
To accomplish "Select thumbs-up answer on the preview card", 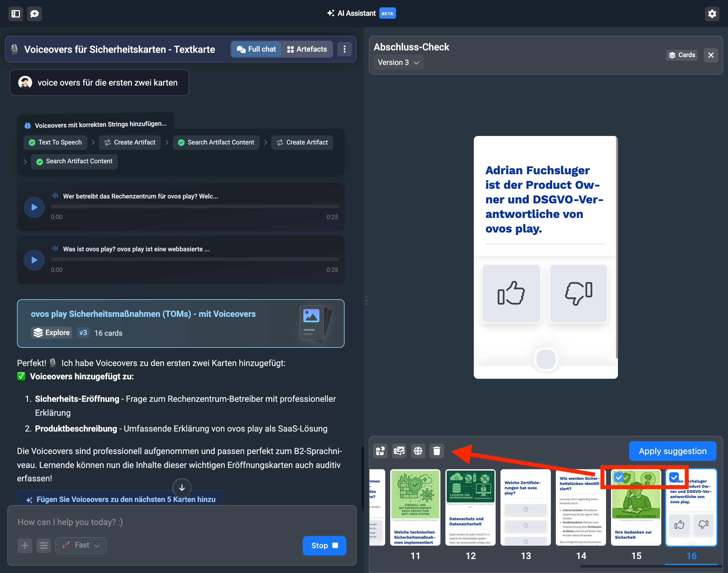I will point(511,293).
